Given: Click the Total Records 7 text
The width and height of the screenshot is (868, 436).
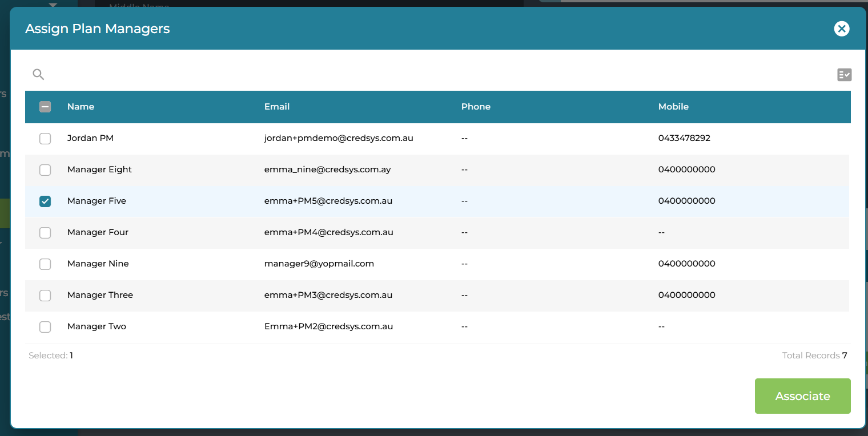Looking at the screenshot, I should [x=814, y=356].
